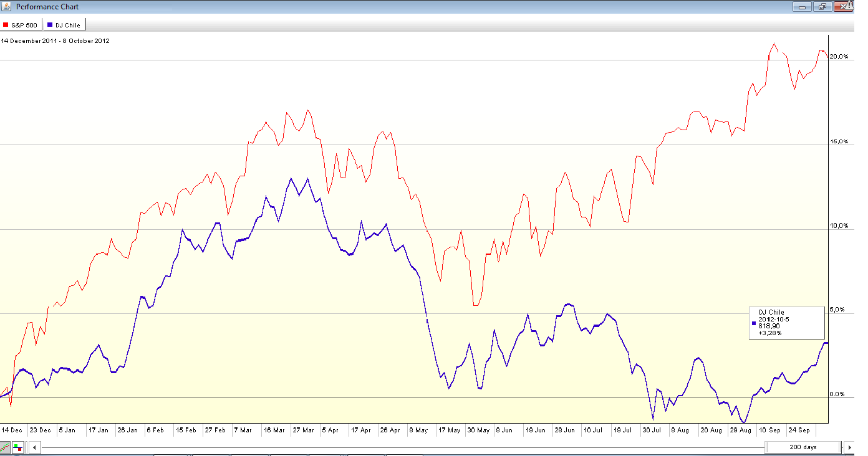Click the '24 Sep' date label

coord(799,430)
